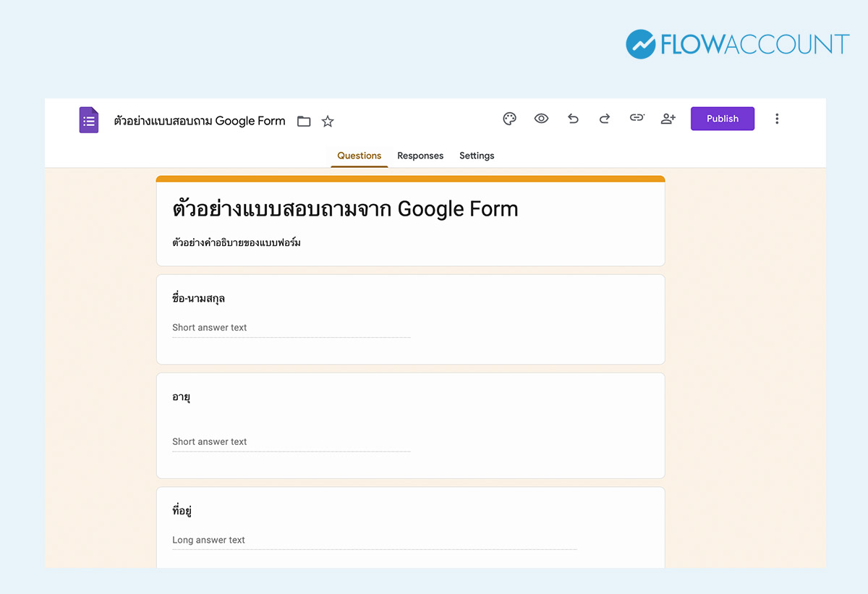The width and height of the screenshot is (868, 594).
Task: Add collaborators to the form
Action: tap(668, 118)
